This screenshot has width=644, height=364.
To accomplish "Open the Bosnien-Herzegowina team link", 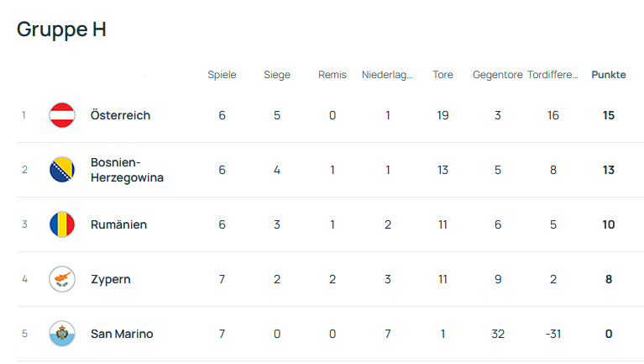I will (127, 170).
